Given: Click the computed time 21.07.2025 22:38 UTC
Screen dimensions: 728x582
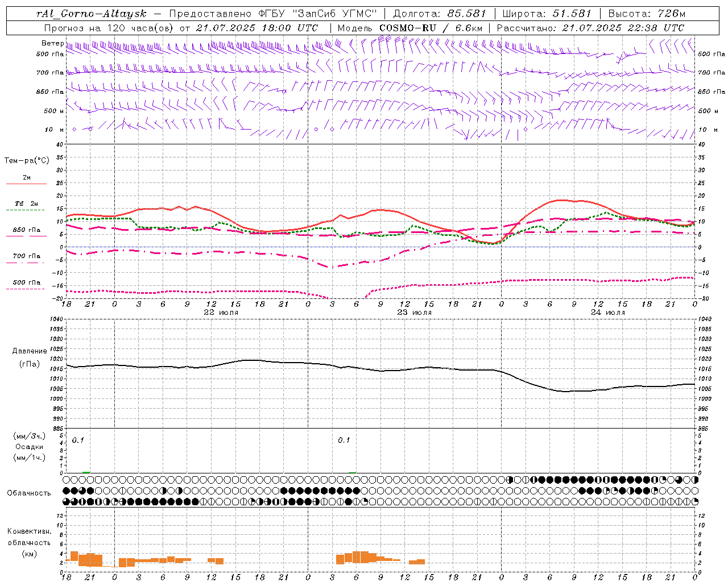Looking at the screenshot, I should [623, 28].
